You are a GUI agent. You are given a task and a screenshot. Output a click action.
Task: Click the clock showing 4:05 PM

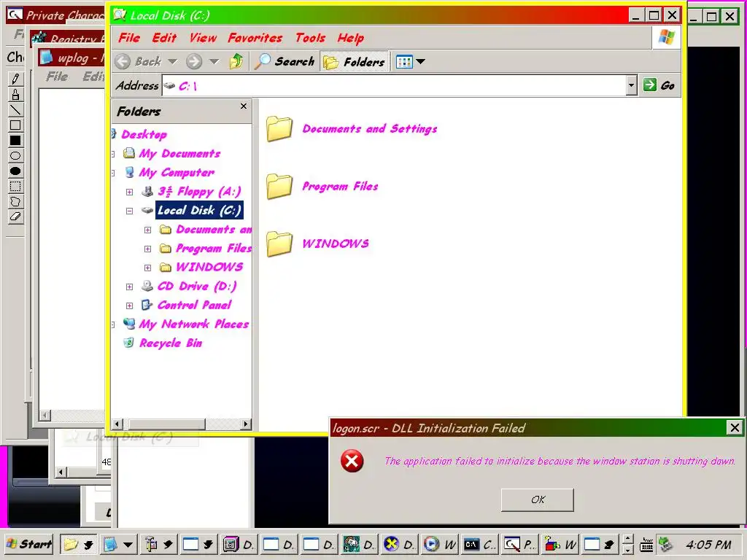coord(708,544)
